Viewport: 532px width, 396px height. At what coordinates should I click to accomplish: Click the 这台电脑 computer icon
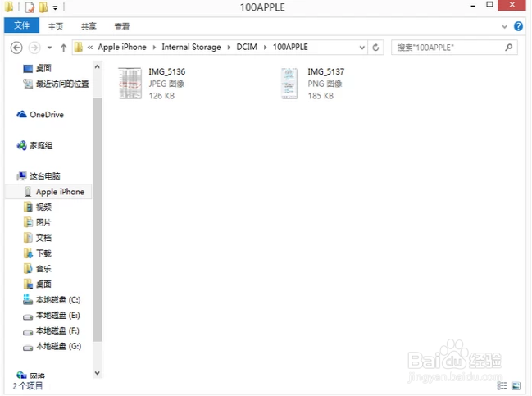point(21,175)
